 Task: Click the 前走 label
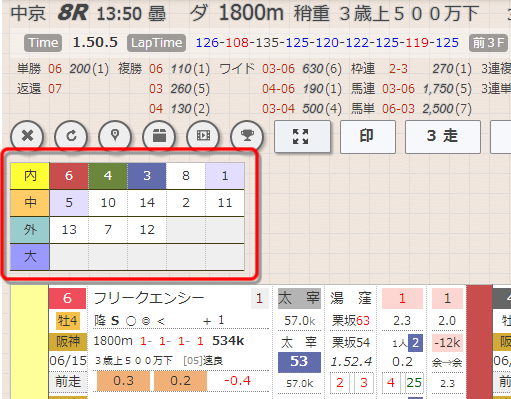[68, 382]
